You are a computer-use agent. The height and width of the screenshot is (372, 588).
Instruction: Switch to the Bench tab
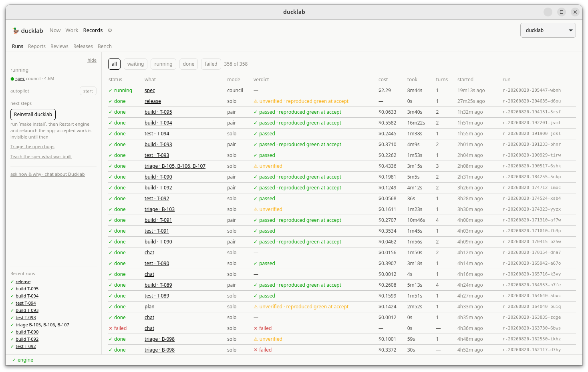click(105, 46)
